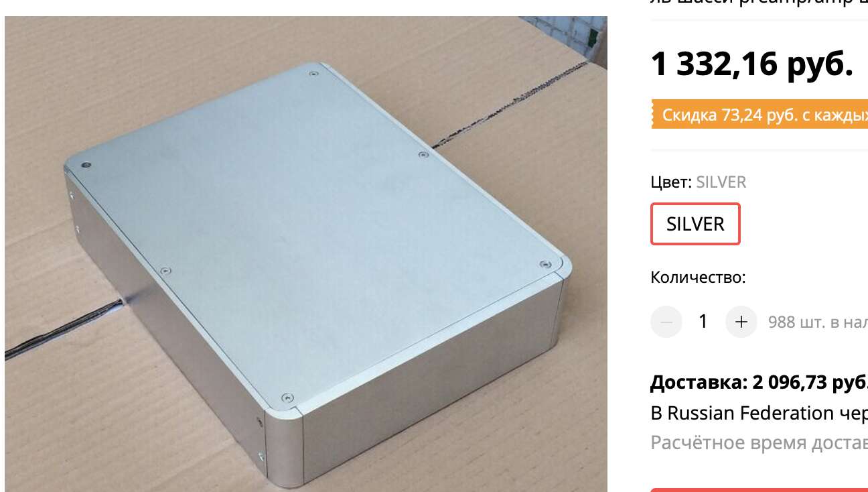Click the Цвет: label
Viewport: 868px width, 492px height.
pos(671,182)
